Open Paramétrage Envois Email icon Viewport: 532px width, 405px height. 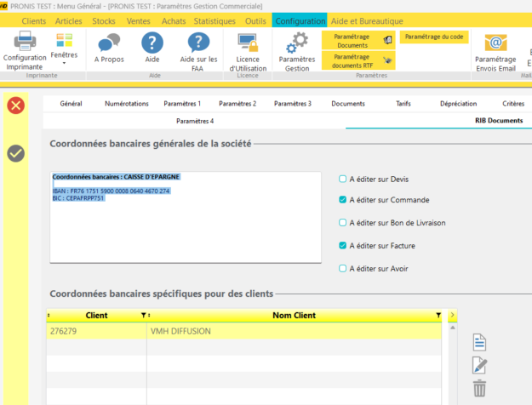click(495, 43)
